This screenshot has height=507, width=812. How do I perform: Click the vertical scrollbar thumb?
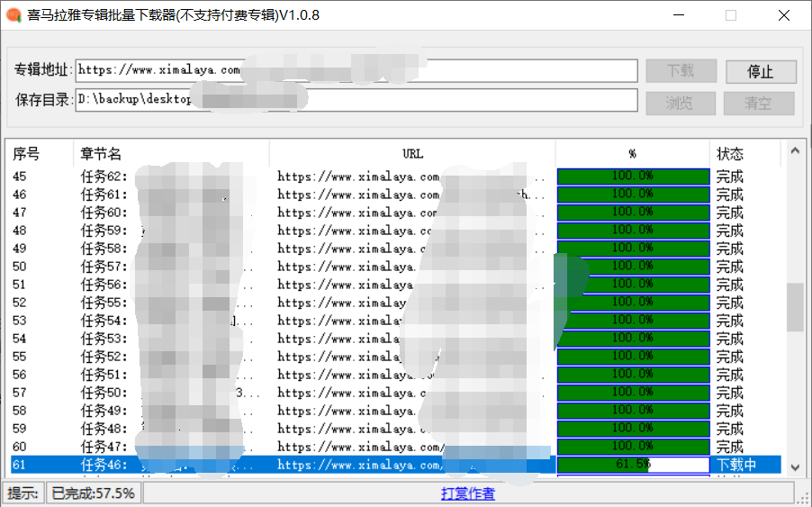795,306
